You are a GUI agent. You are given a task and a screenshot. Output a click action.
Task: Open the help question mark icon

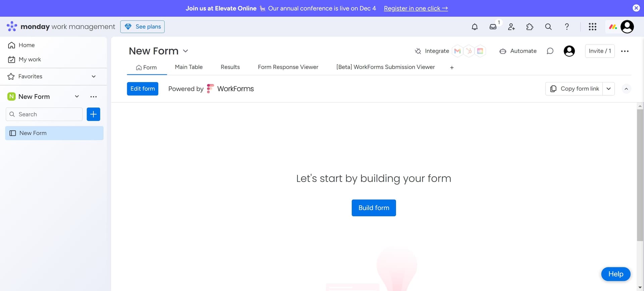[x=567, y=27]
